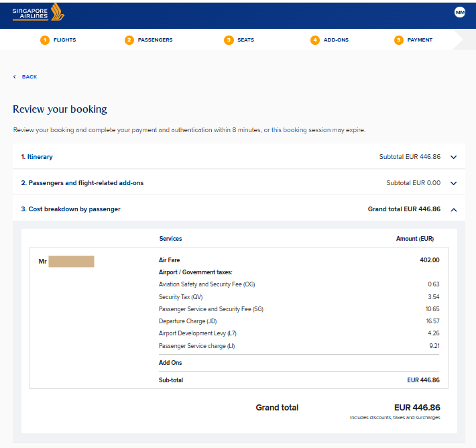Collapse the Cost breakdown by passenger chevron
476x448 pixels.
pyautogui.click(x=453, y=209)
